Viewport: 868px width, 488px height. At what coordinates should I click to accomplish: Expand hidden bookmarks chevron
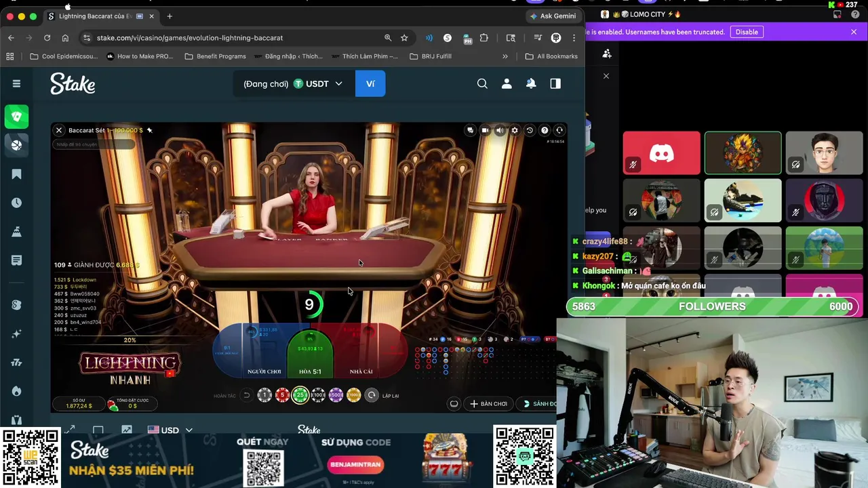[505, 56]
